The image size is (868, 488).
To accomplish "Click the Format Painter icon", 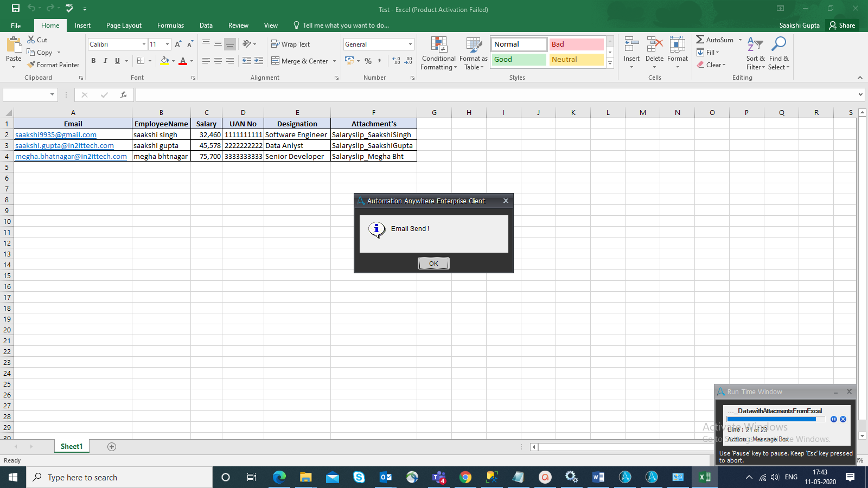I will [x=32, y=65].
